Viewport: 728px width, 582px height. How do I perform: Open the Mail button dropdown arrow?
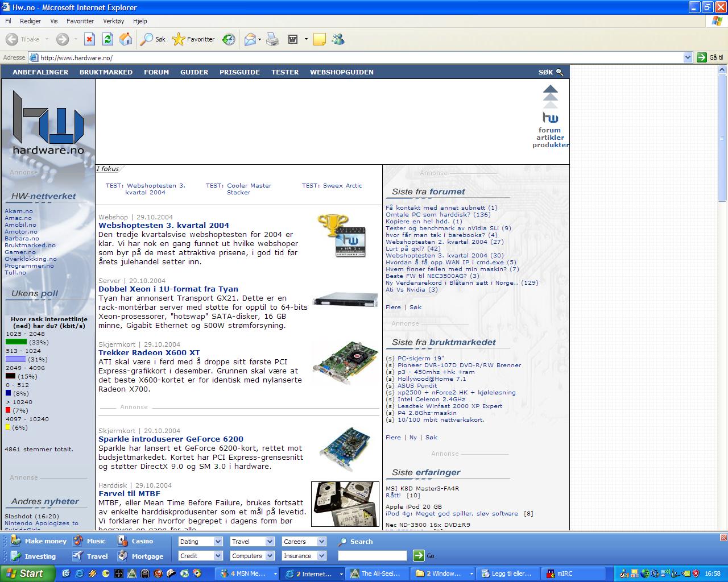(259, 39)
